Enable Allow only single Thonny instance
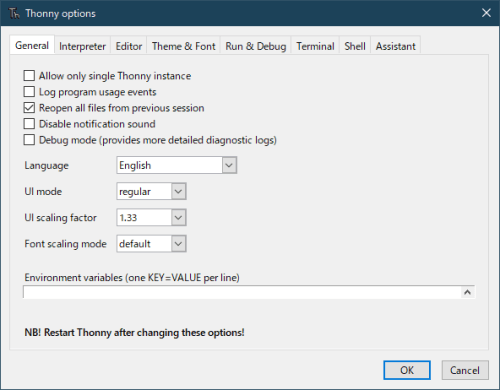Image resolution: width=500 pixels, height=390 pixels. click(29, 76)
